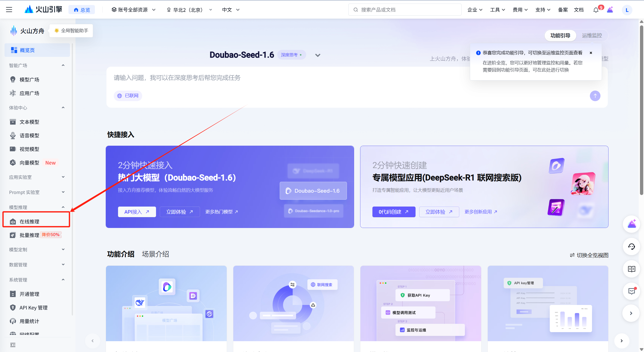644x352 pixels.
Task: Open the 备案 header link
Action: coord(563,10)
